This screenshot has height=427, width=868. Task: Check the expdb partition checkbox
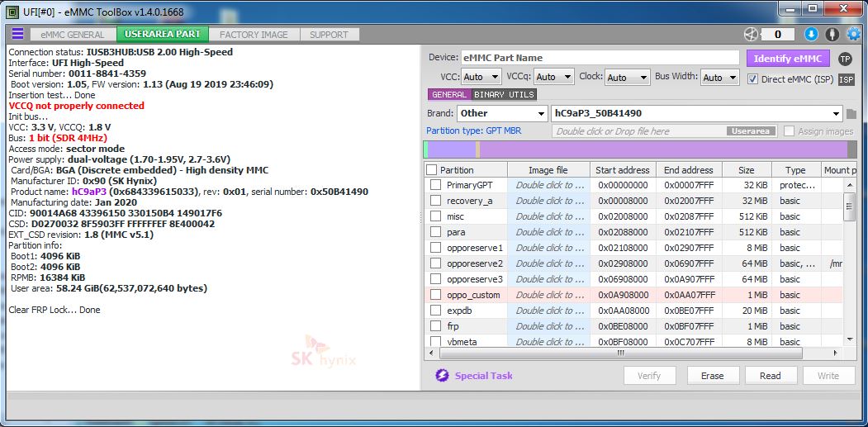point(436,311)
